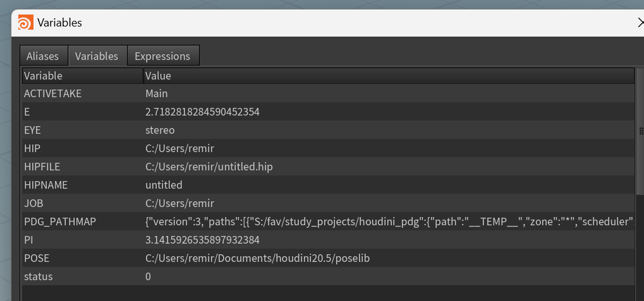The width and height of the screenshot is (644, 301).
Task: Select the Variables tab
Action: click(97, 56)
